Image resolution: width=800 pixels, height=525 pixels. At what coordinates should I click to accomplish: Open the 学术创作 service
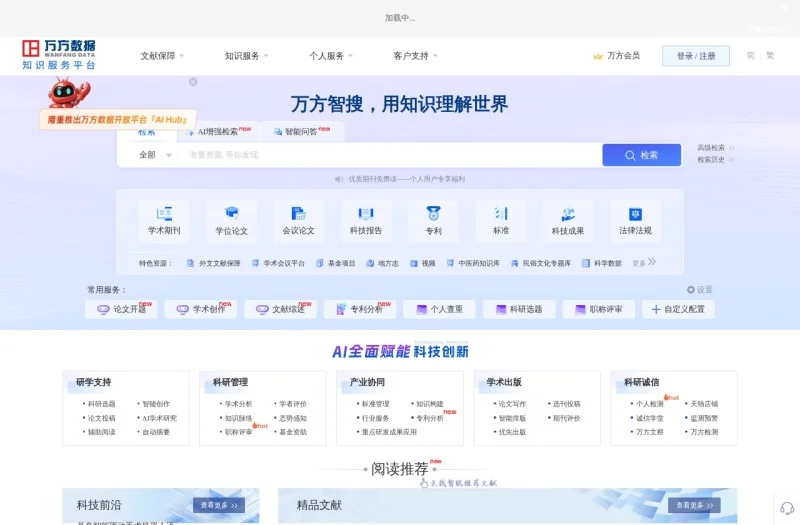pyautogui.click(x=201, y=309)
